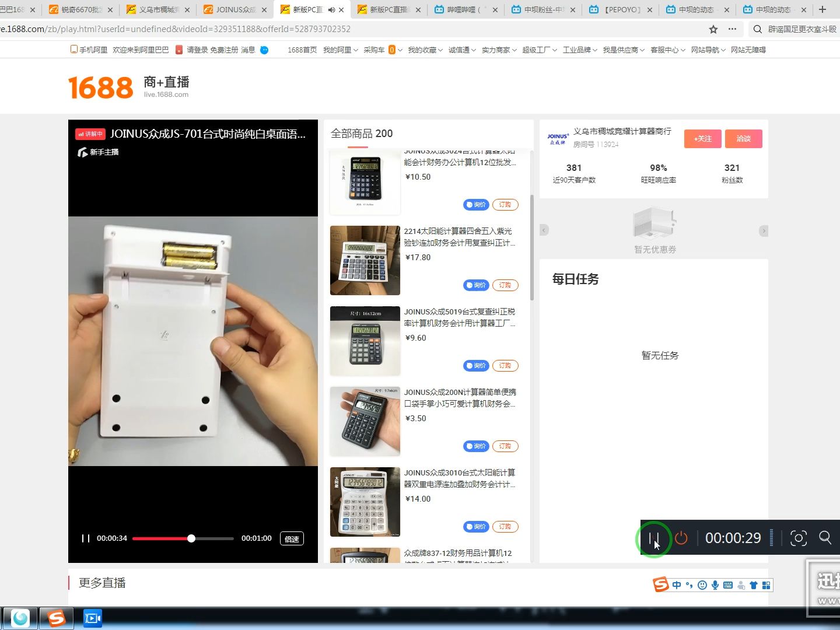Expand the 实力商家 dropdown

point(499,50)
